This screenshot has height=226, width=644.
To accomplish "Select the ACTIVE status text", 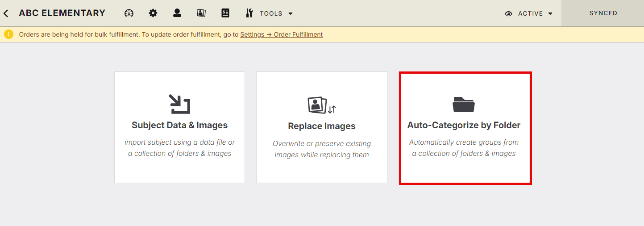I will pos(530,14).
